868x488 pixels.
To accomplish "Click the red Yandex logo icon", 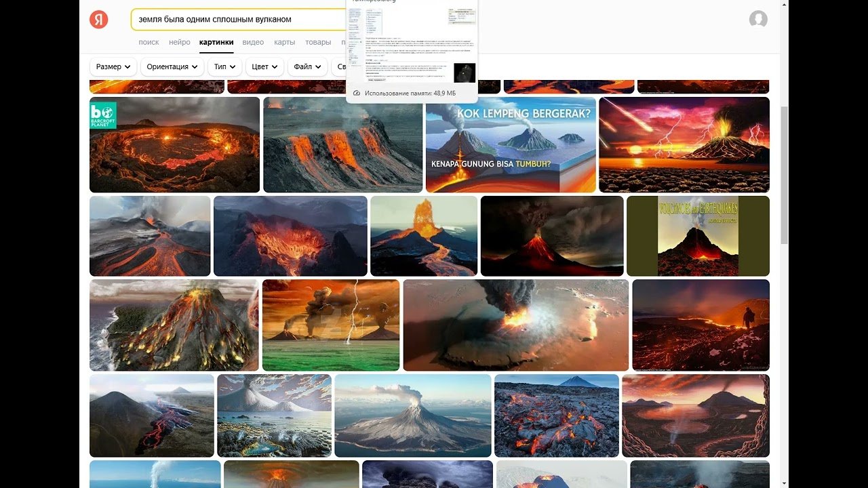I will pos(99,20).
